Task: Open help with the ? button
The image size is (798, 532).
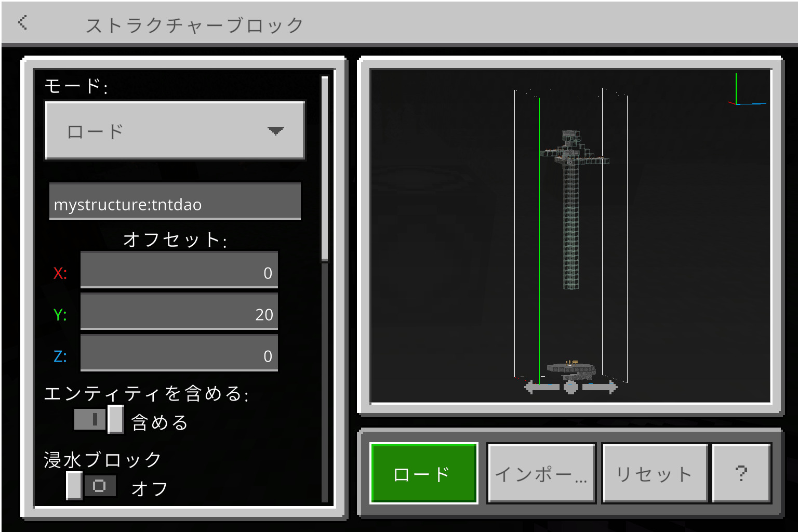Action: (741, 473)
